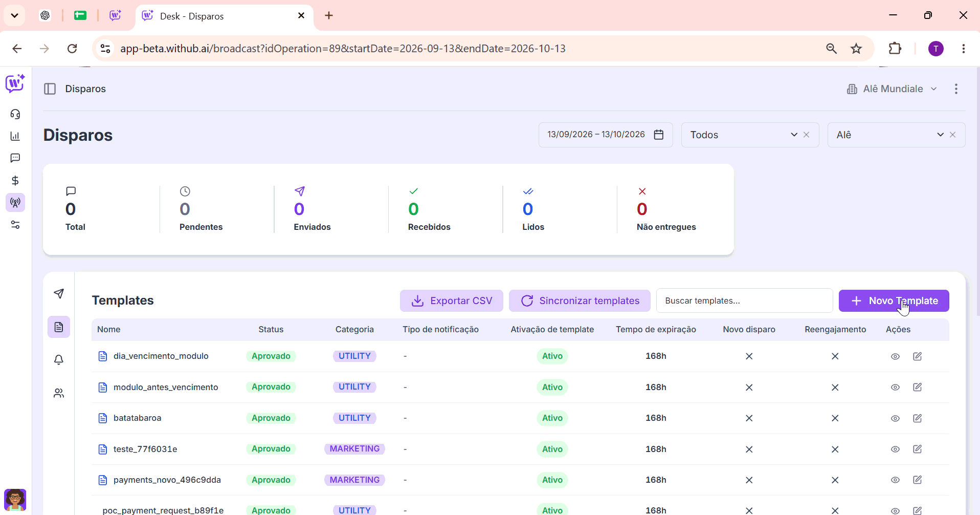Open the 13/09/2026 – 13/10/2026 date picker

(x=606, y=135)
